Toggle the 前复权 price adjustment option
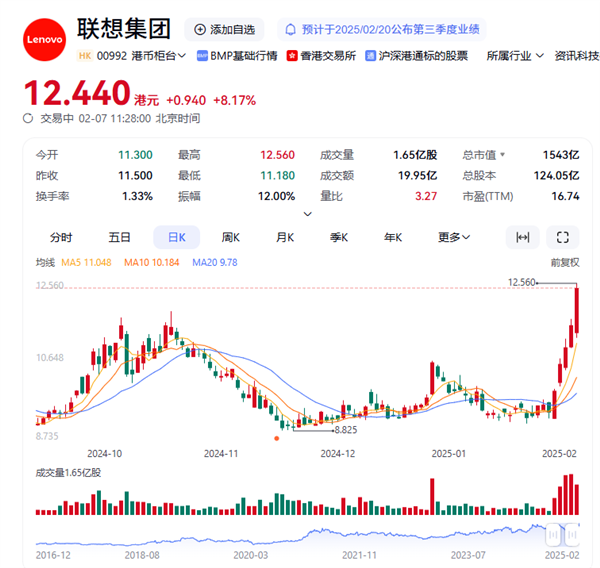Screen dimensions: 600x568 565,262
